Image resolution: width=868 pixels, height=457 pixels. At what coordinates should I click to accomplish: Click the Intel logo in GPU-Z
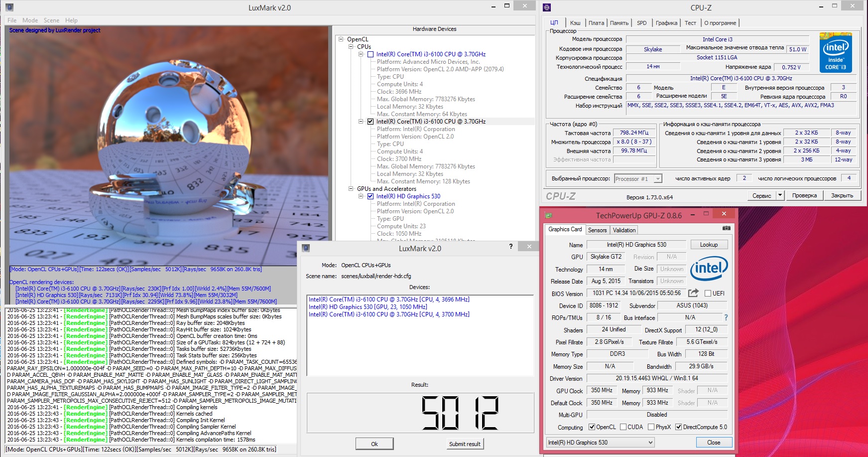point(709,269)
